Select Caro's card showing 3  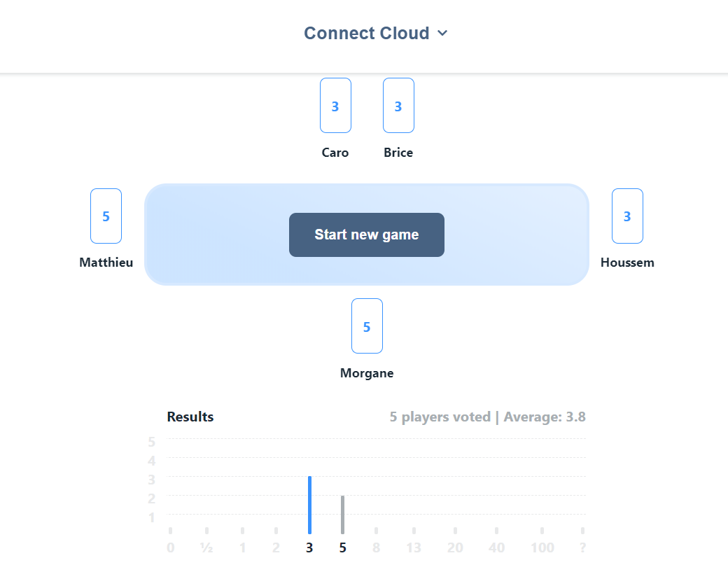coord(335,106)
